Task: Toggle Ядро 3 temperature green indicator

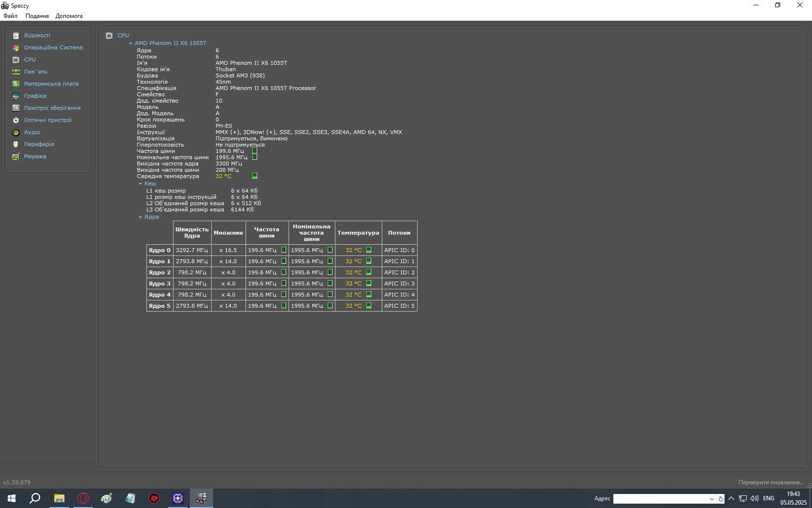Action: pyautogui.click(x=369, y=284)
